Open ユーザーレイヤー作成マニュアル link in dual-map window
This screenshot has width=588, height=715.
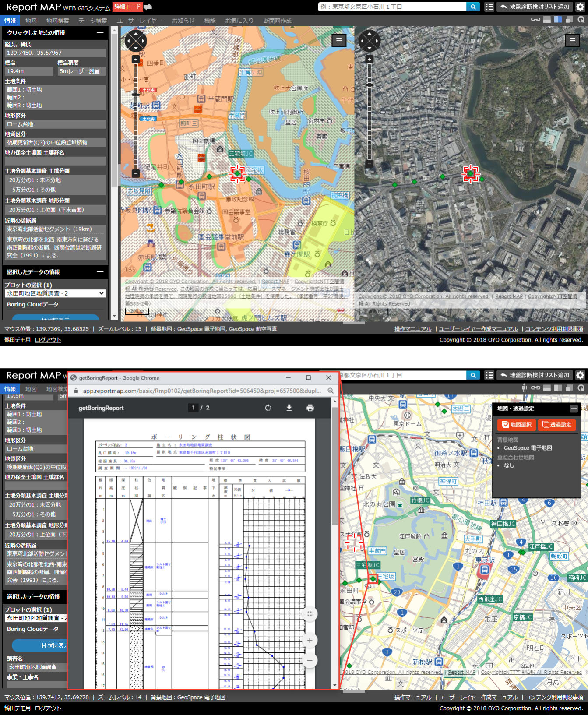coord(478,329)
